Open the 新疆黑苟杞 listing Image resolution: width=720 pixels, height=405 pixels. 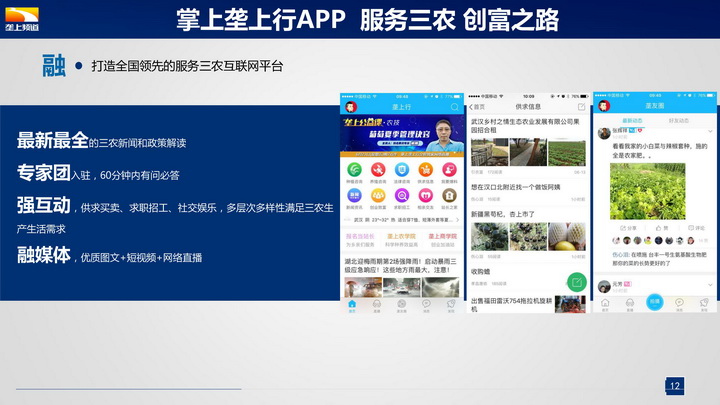pos(502,214)
